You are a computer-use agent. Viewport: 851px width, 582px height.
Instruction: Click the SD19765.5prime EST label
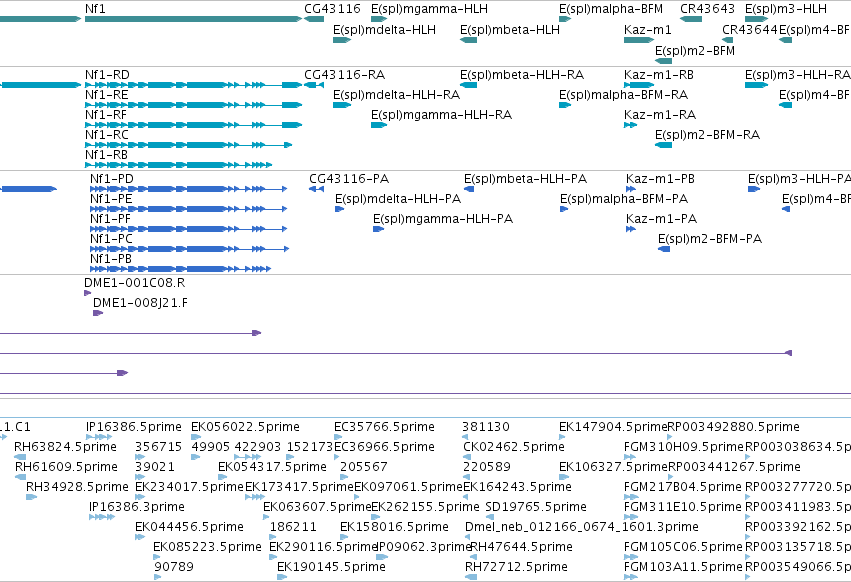click(x=536, y=507)
